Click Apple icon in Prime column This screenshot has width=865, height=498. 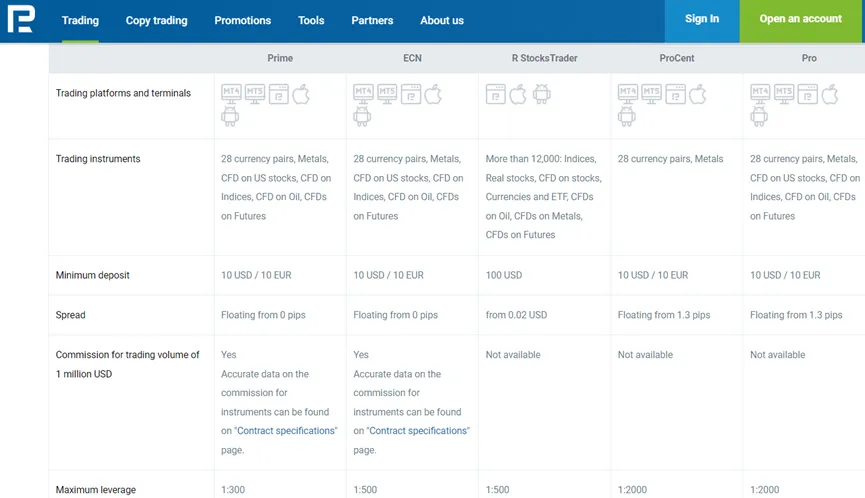(301, 94)
